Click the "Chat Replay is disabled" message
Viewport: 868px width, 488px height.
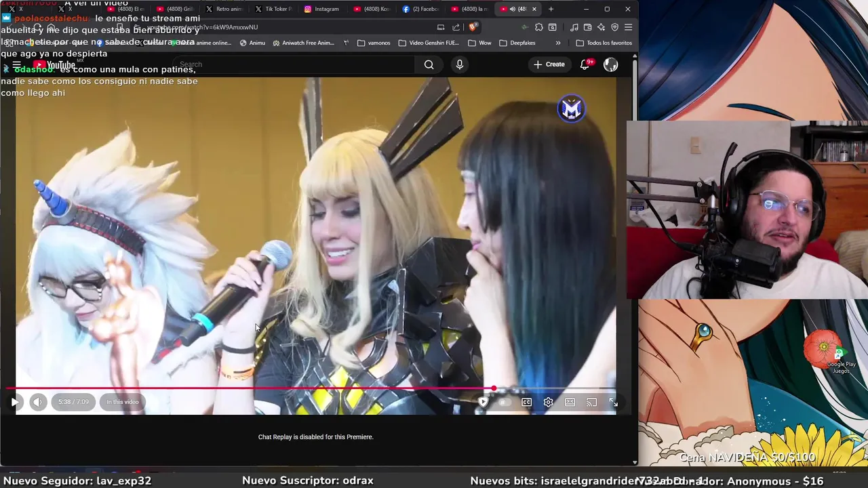(x=315, y=437)
